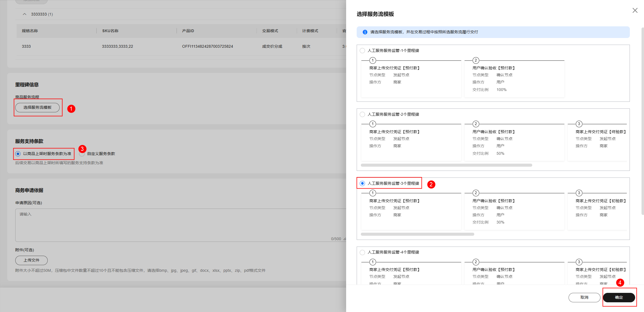This screenshot has width=644, height=312.
Task: Click 里程碑信息 section heading
Action: (27, 85)
